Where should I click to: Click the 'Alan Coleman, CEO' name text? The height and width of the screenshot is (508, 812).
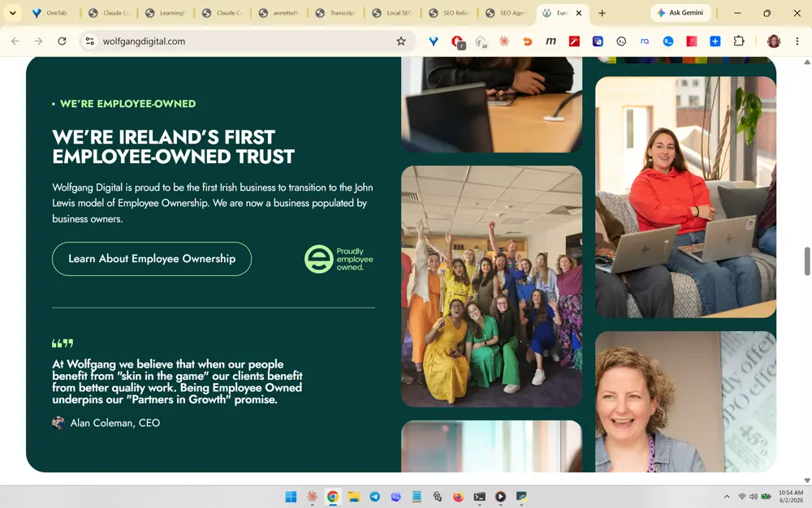pyautogui.click(x=115, y=423)
